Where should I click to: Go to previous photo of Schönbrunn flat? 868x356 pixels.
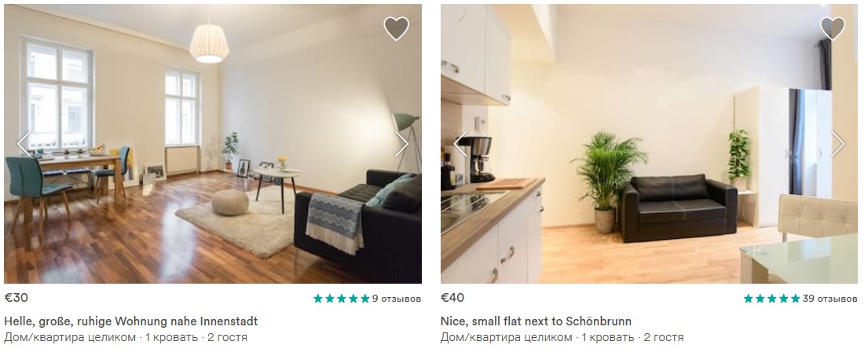[460, 143]
